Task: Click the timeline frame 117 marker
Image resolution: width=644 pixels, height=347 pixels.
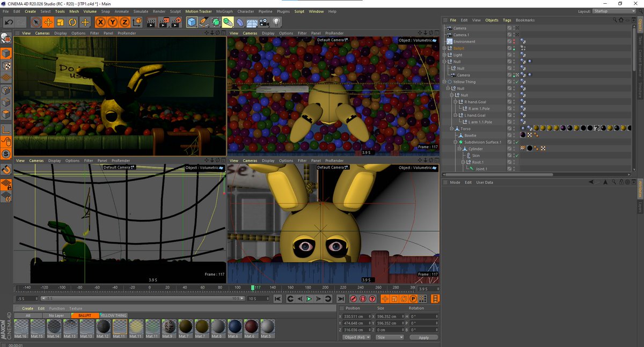Action: pyautogui.click(x=252, y=288)
